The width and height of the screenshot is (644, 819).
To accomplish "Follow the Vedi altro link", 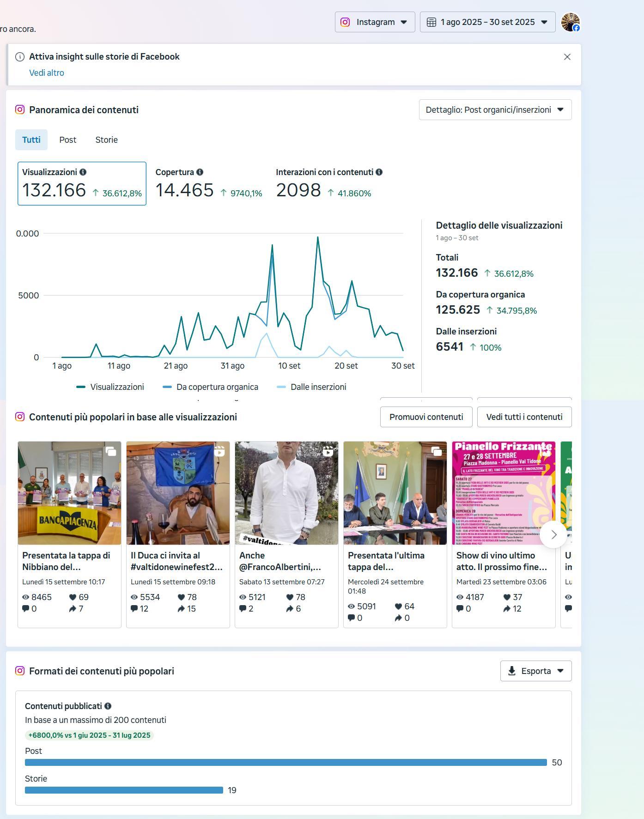I will pos(47,73).
